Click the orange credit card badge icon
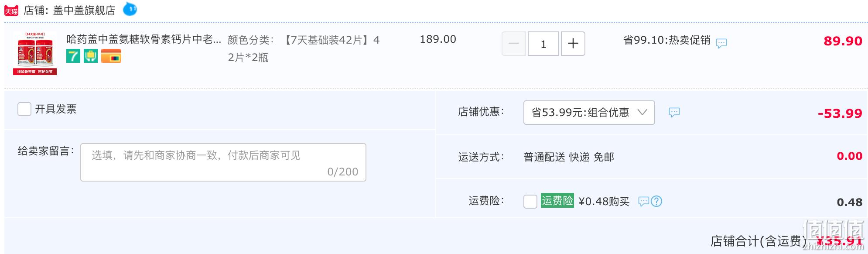The image size is (868, 254). pyautogui.click(x=111, y=56)
